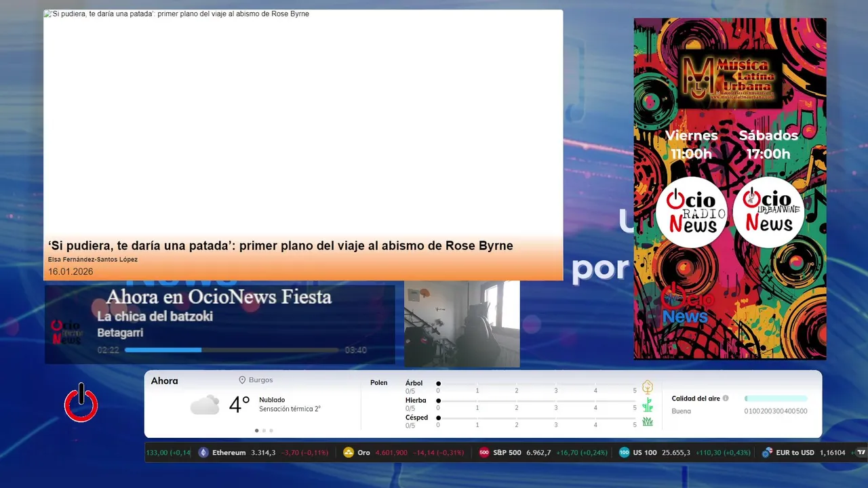
Task: Select third weather carousel dot
Action: point(271,430)
